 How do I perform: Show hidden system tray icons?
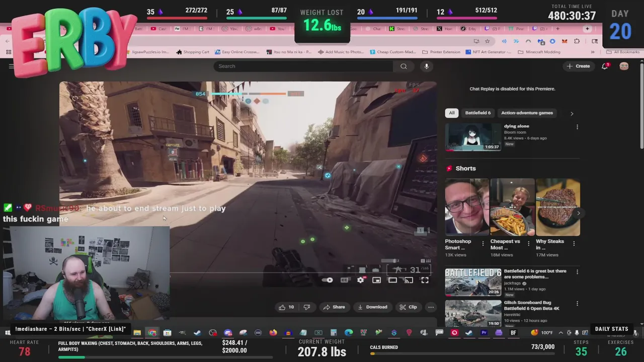point(560,332)
